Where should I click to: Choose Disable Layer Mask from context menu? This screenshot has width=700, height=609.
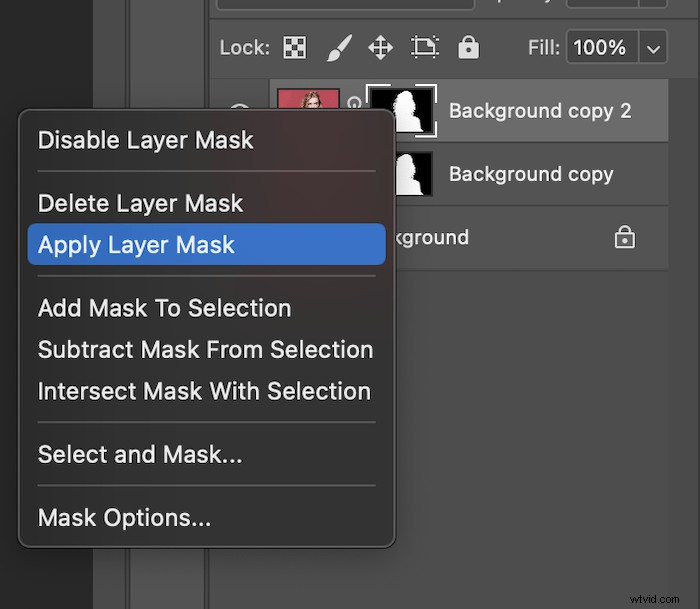click(146, 140)
